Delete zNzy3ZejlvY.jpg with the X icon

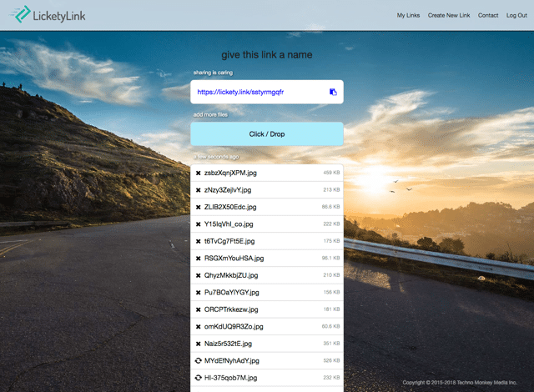click(x=198, y=190)
